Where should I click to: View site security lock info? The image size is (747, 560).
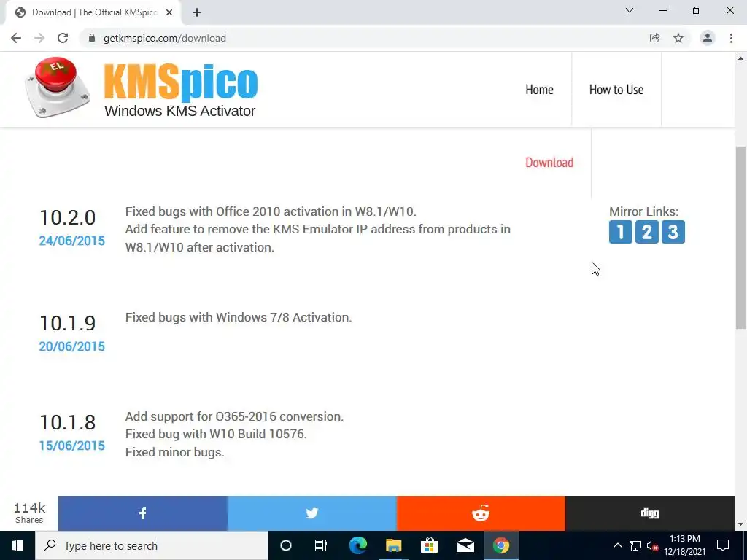(92, 38)
